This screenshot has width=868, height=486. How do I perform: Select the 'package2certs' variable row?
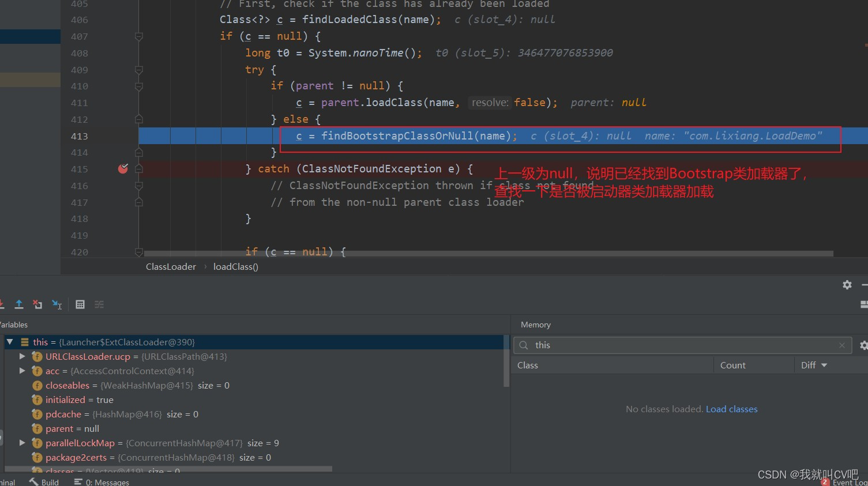254,457
